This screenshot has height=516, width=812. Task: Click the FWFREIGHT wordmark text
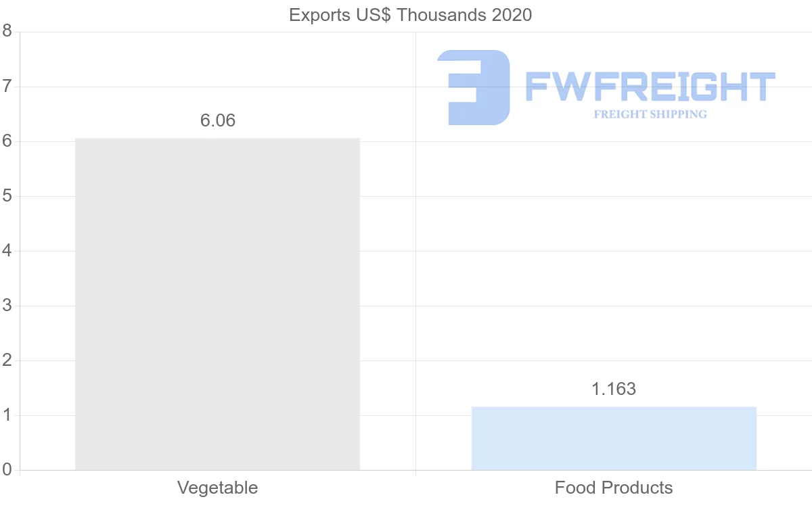650,87
